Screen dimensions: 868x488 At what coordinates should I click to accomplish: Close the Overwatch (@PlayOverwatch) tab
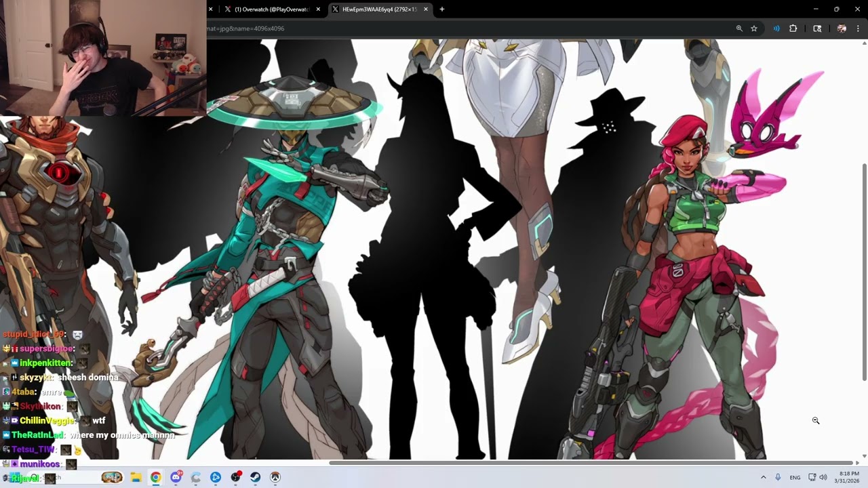pyautogui.click(x=317, y=9)
